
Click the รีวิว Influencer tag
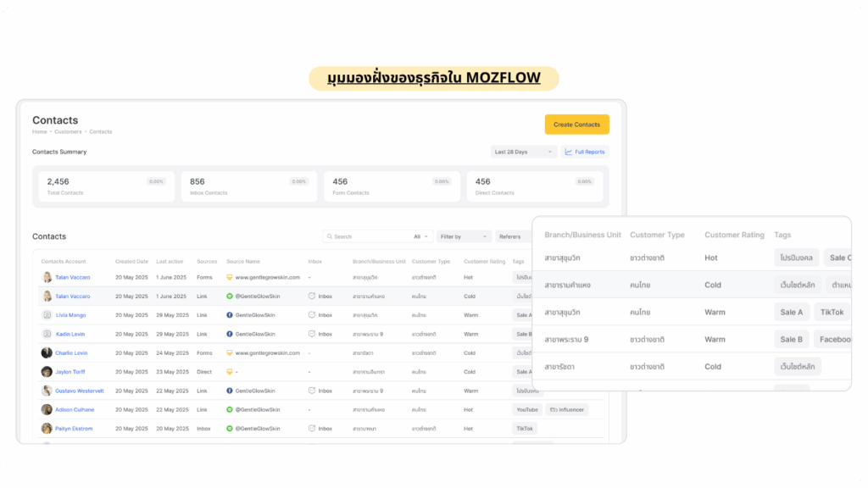(567, 409)
